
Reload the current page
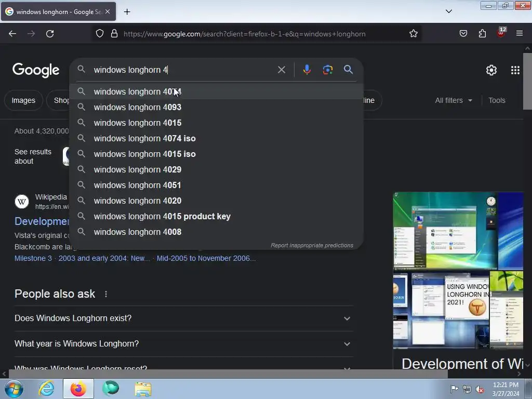pos(50,34)
